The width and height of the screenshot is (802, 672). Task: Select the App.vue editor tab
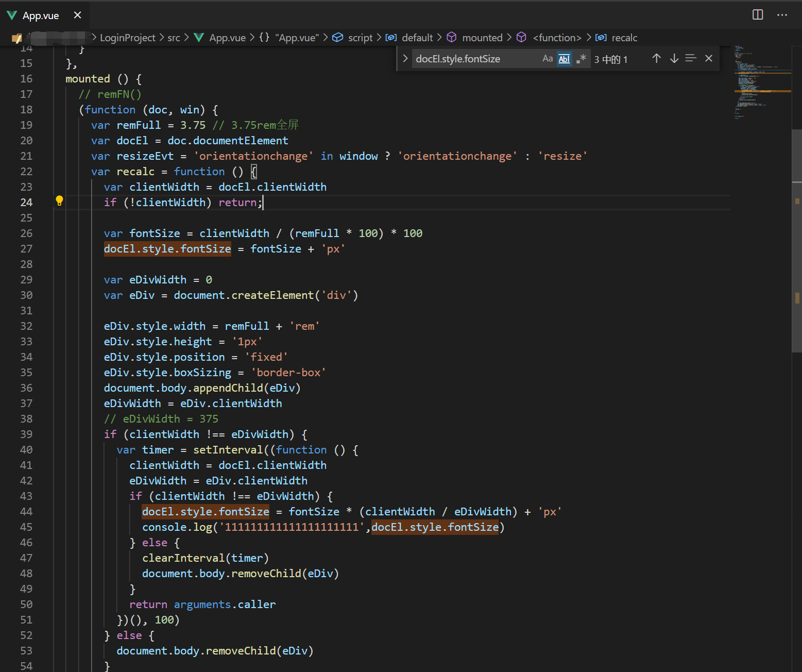45,15
